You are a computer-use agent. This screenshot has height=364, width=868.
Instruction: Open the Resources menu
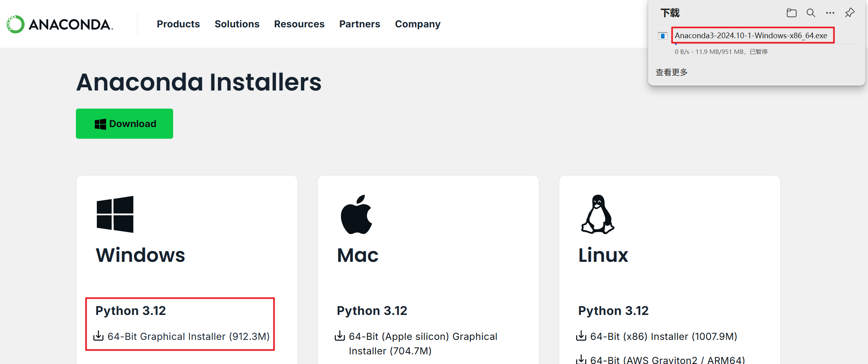299,24
